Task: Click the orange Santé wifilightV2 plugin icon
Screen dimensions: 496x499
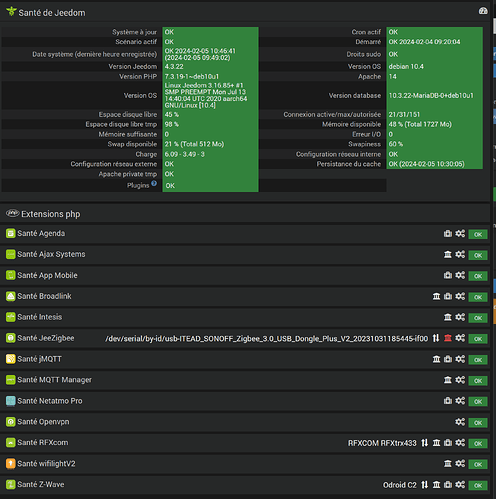Action: point(11,464)
